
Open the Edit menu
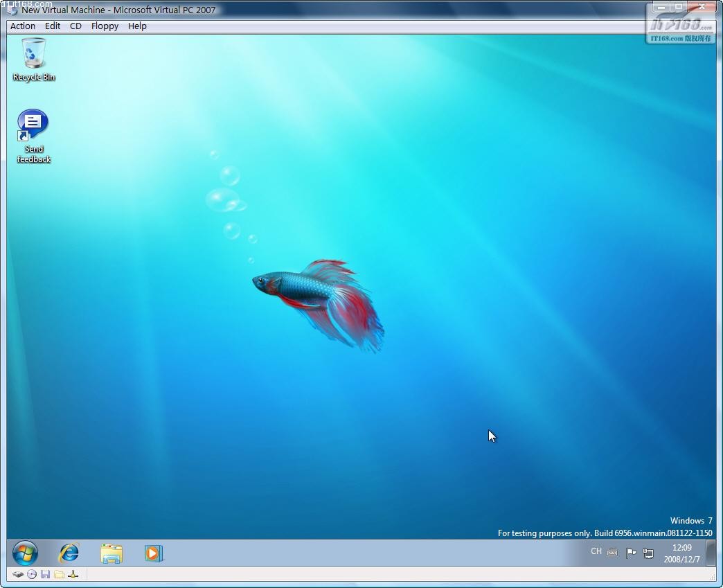click(x=53, y=26)
